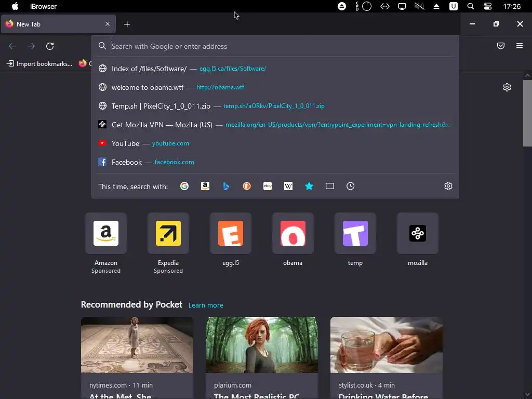Select the New Tab tab

pos(58,24)
